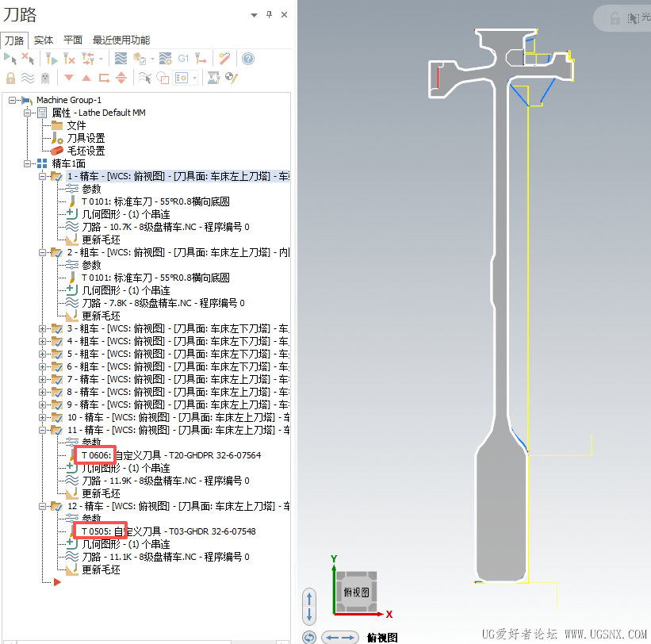Image resolution: width=651 pixels, height=644 pixels.
Task: Click the insert arrow up-down scroll icon
Action: pos(121,78)
